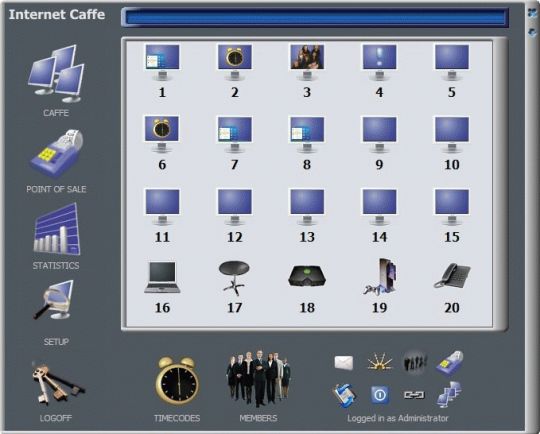Select computer 8 monitor
The width and height of the screenshot is (540, 434).
pyautogui.click(x=307, y=134)
